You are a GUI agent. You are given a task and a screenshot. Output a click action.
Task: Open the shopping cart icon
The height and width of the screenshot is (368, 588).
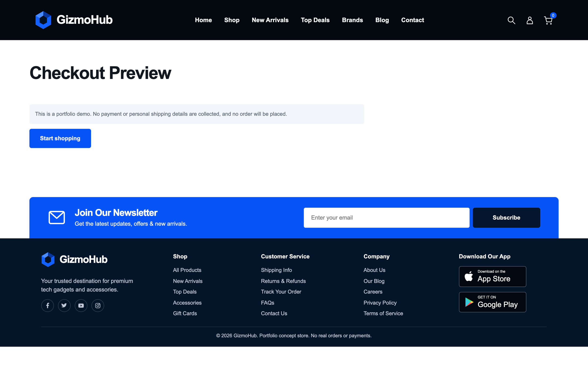(x=548, y=20)
